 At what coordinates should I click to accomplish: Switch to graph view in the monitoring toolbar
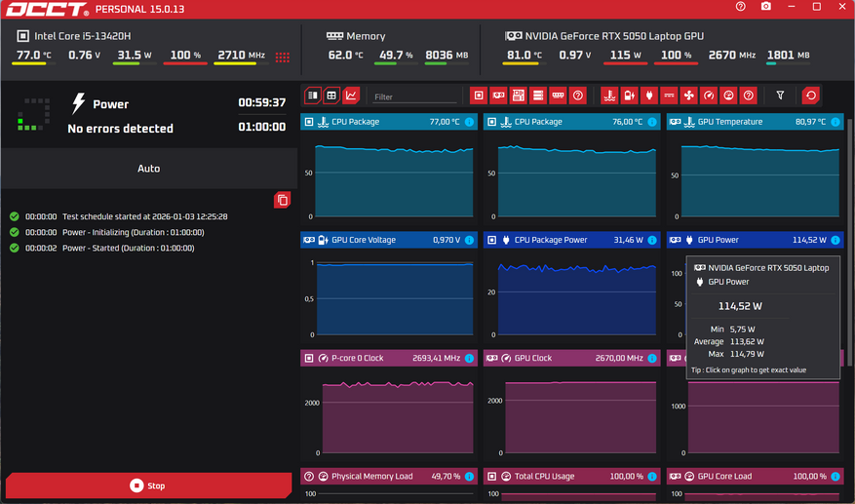click(351, 96)
